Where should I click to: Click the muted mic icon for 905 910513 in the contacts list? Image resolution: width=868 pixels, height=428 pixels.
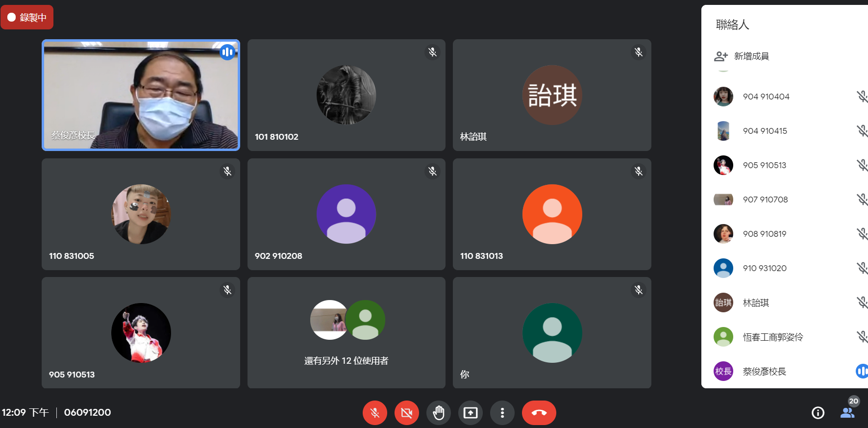(x=862, y=165)
